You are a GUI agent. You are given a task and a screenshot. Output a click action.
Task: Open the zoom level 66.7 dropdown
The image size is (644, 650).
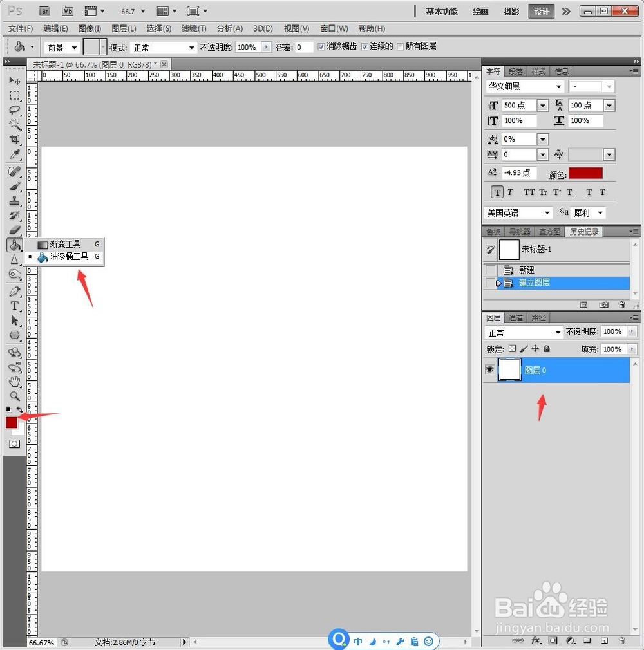pyautogui.click(x=143, y=11)
